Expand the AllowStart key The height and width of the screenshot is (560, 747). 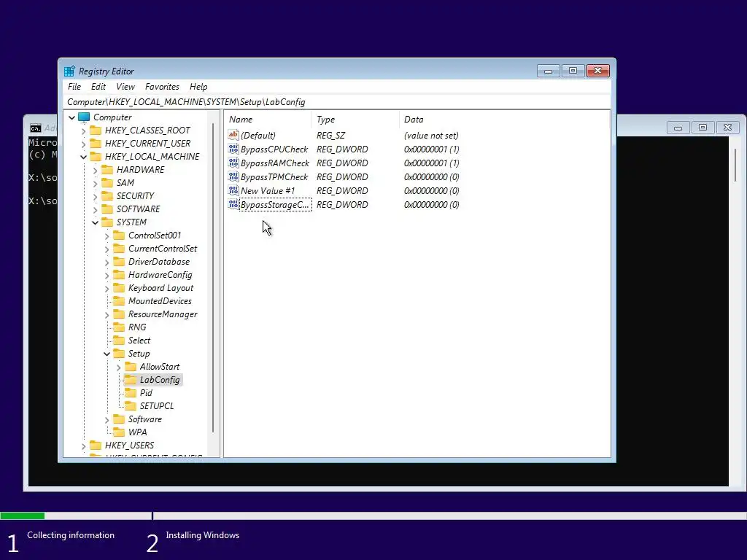point(119,367)
